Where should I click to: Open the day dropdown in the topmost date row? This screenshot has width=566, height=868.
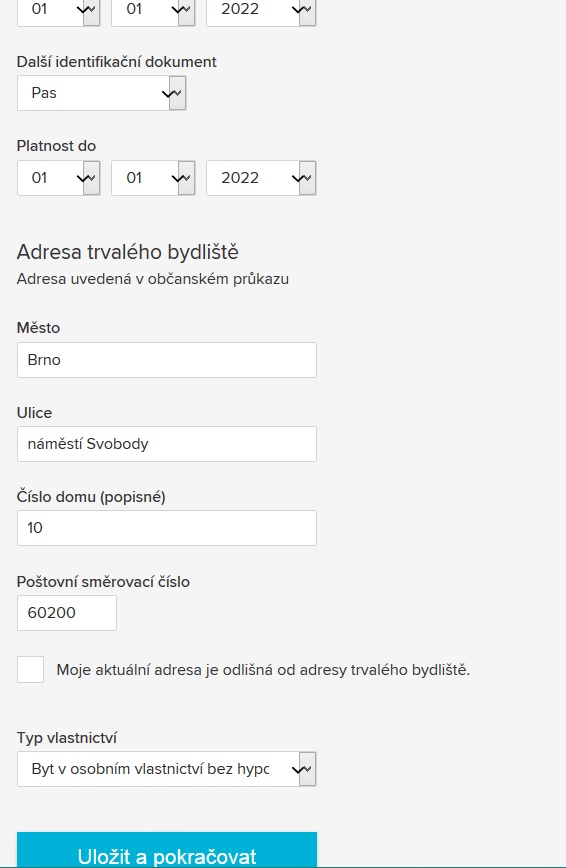click(59, 11)
